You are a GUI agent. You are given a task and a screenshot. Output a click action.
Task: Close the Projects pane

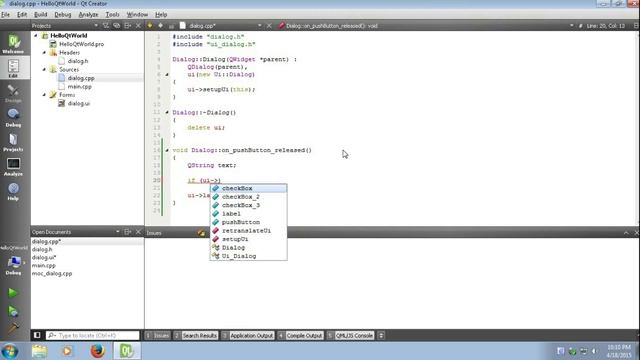click(138, 26)
